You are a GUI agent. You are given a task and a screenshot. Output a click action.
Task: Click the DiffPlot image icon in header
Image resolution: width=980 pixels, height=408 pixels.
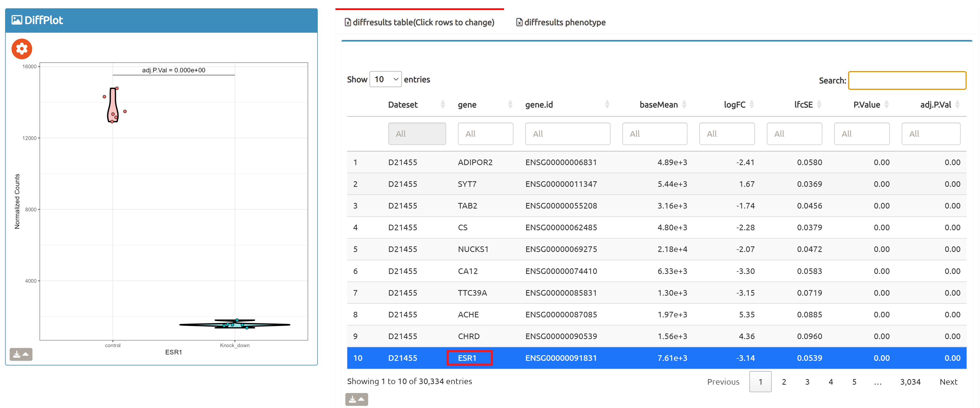point(17,20)
